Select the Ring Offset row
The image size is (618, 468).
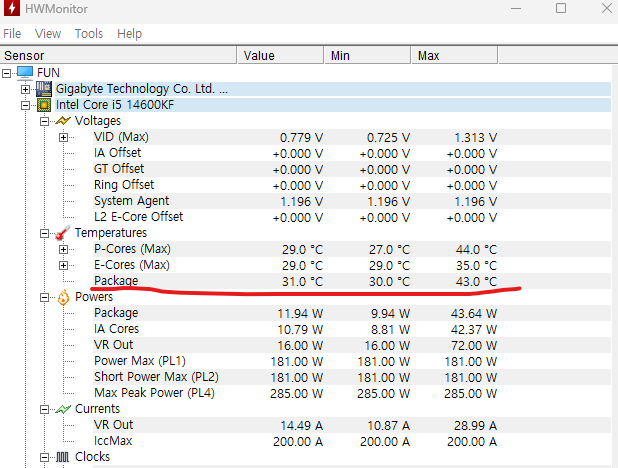352,185
